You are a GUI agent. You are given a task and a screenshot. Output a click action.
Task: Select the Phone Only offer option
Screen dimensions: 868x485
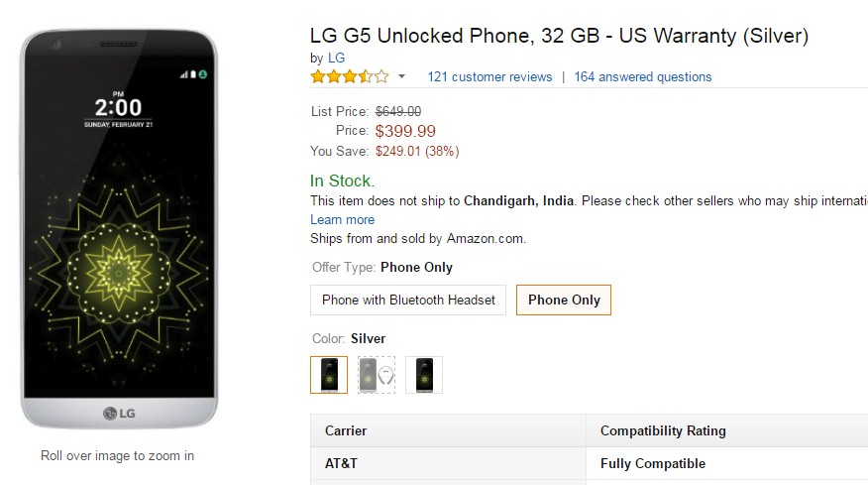pyautogui.click(x=564, y=300)
